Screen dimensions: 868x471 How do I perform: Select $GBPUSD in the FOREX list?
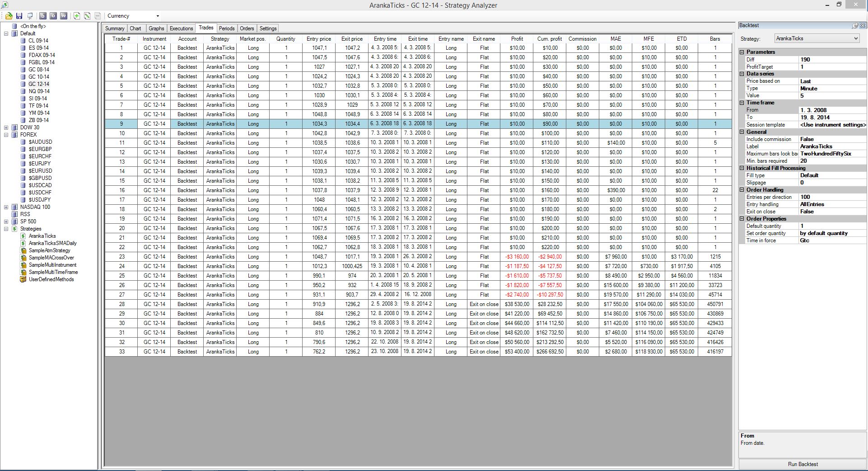(x=40, y=178)
